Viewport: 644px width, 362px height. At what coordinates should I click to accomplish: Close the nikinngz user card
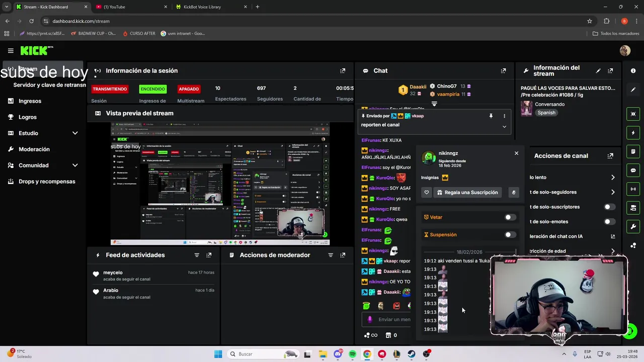pos(516,153)
